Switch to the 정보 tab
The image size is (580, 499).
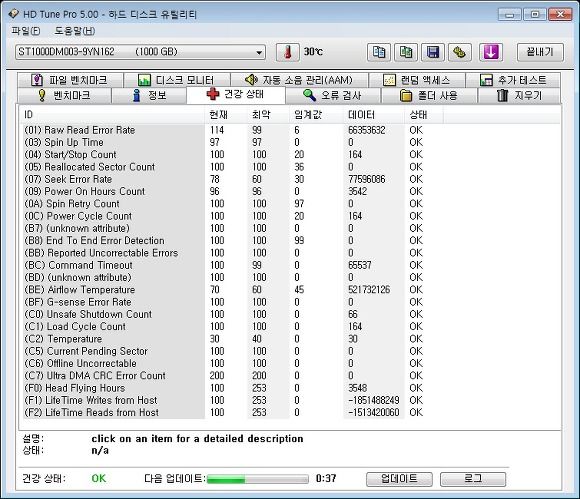(149, 95)
